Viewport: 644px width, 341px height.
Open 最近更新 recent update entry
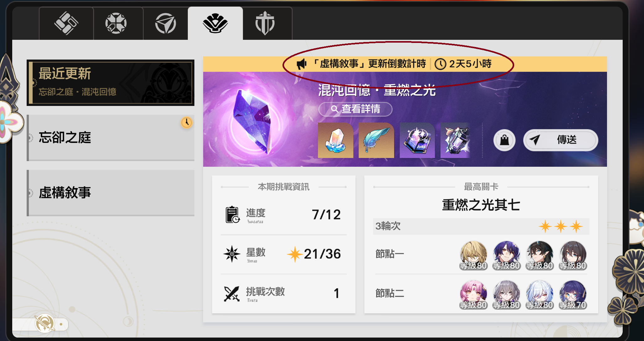coord(111,83)
